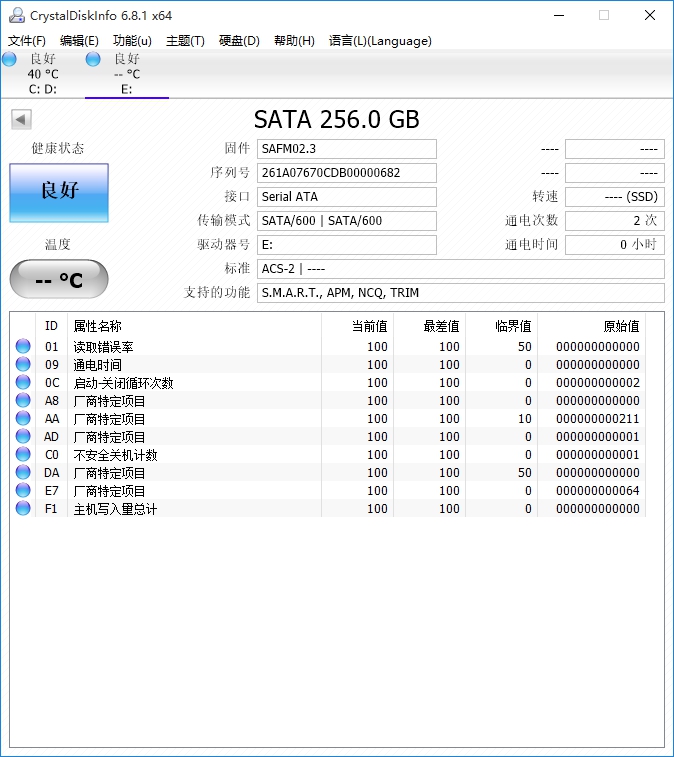Screen dimensions: 674x757
Task: Click the firmware SAFM02.3 field
Action: point(346,149)
